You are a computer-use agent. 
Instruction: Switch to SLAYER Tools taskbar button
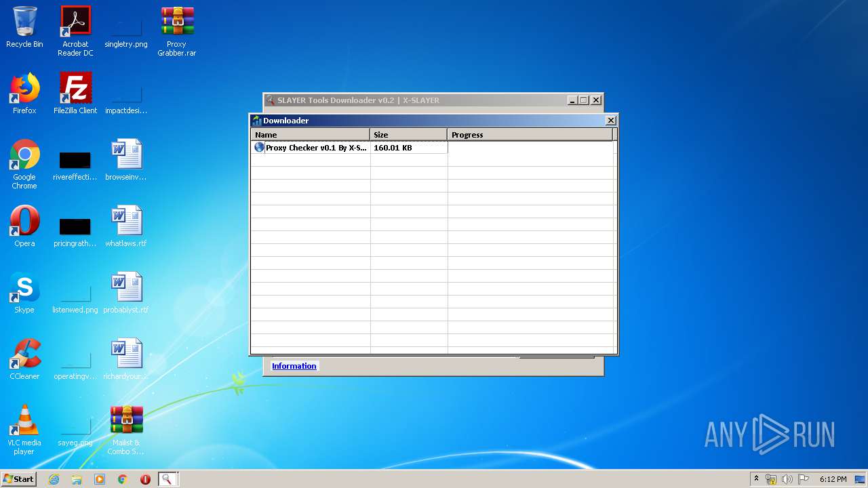tap(167, 479)
